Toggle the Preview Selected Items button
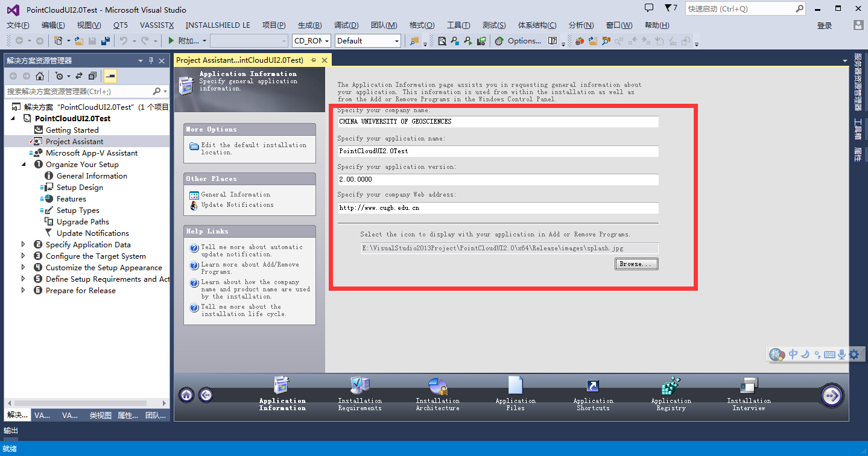This screenshot has width=868, height=456. click(110, 76)
